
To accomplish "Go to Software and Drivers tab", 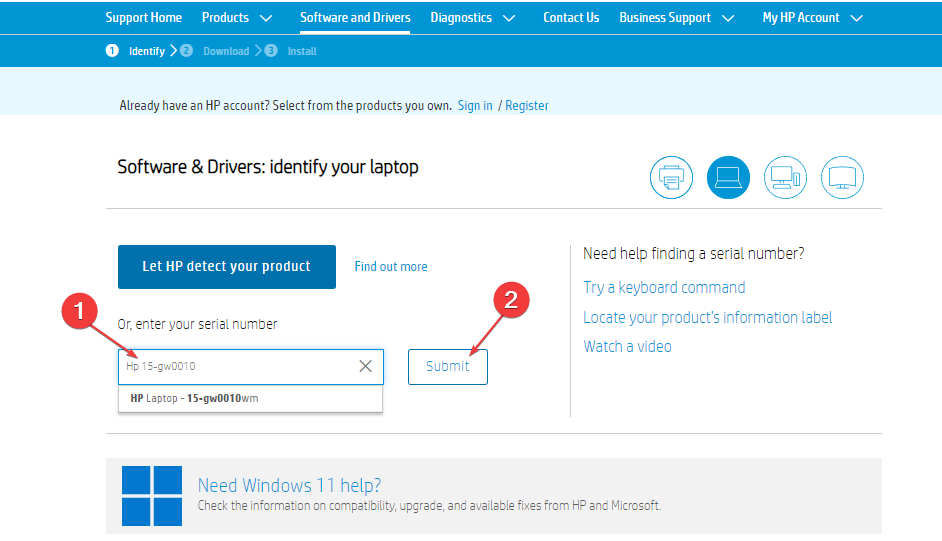I will point(355,17).
